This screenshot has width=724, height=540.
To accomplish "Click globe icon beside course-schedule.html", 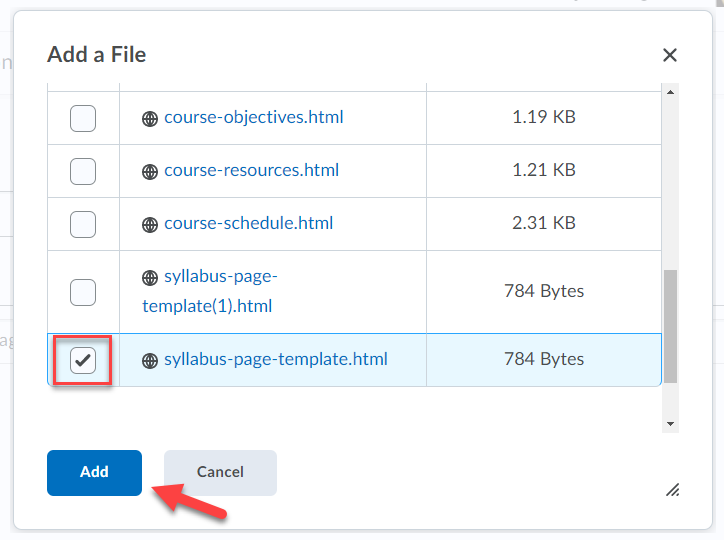I will (x=150, y=225).
